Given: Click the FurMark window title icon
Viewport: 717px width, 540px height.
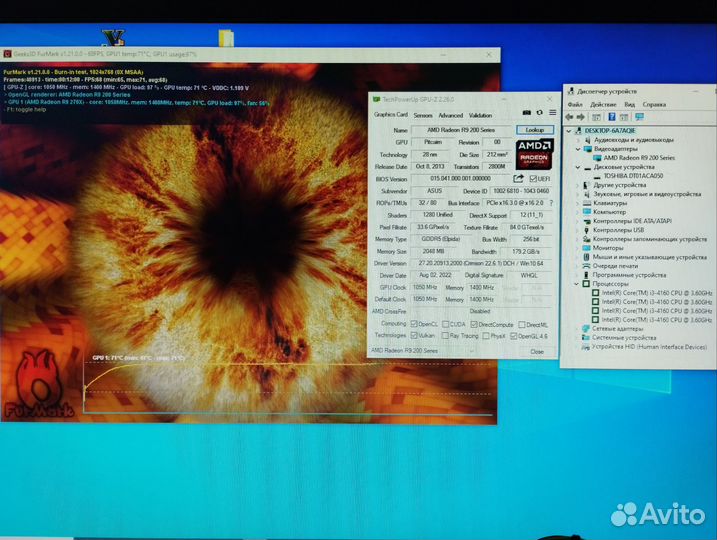Looking at the screenshot, I should [7, 54].
